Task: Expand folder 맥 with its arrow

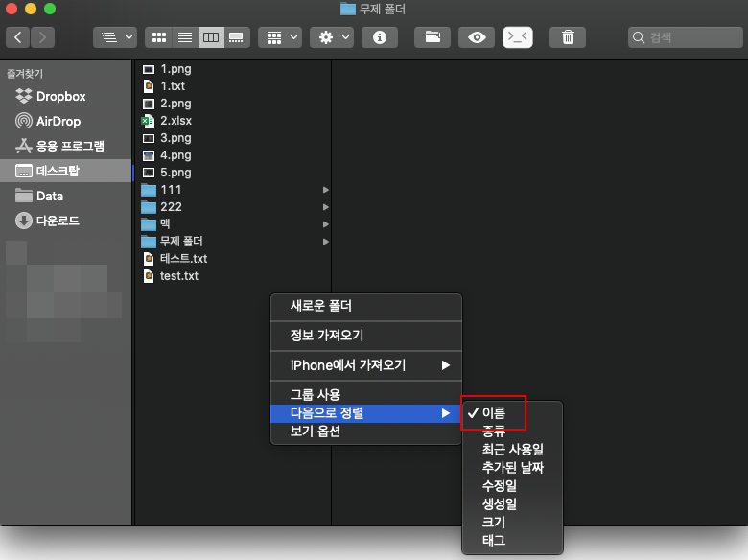Action: [x=326, y=224]
